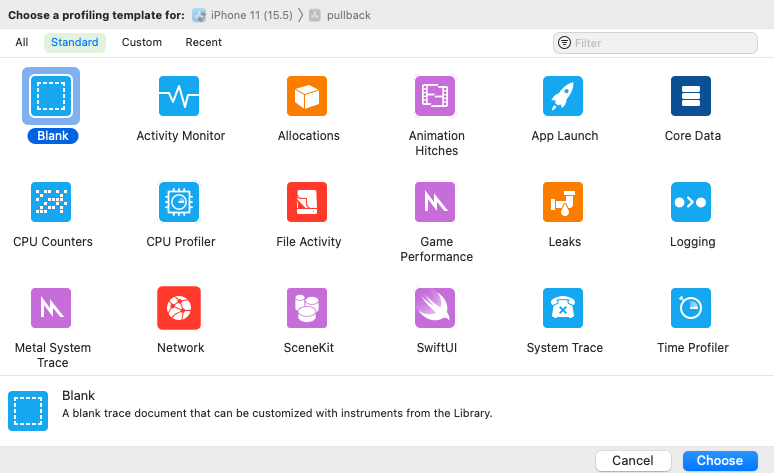Pick the Animation Hitches template icon
This screenshot has height=473, width=774.
point(435,96)
